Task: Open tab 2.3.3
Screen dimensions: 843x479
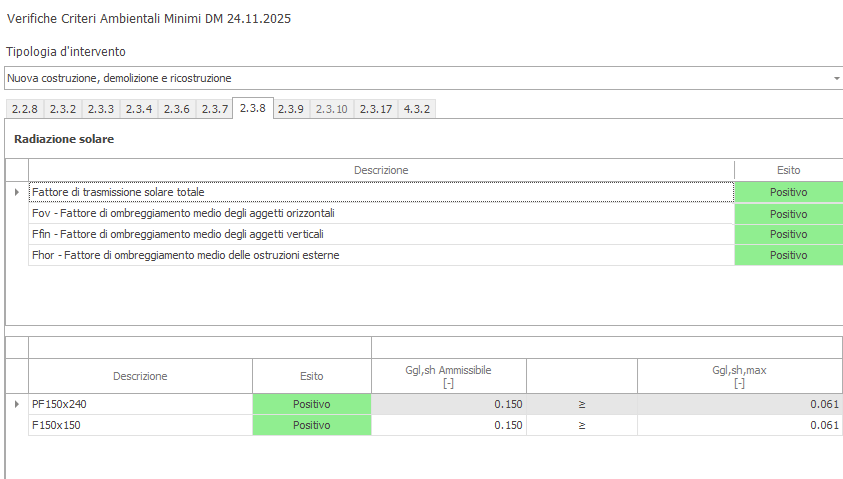Action: click(x=100, y=109)
